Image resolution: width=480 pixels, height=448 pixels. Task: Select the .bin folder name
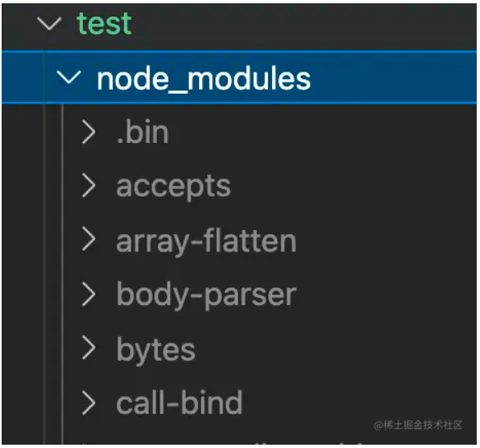tap(143, 132)
